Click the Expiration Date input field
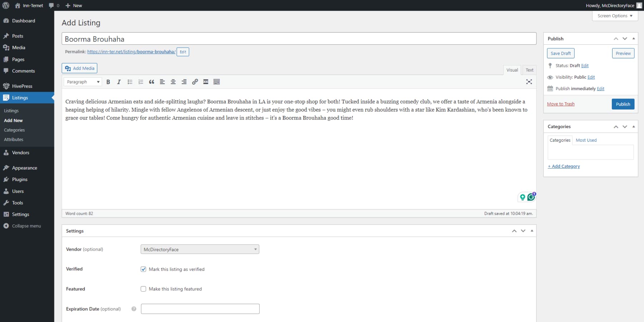 click(x=200, y=308)
